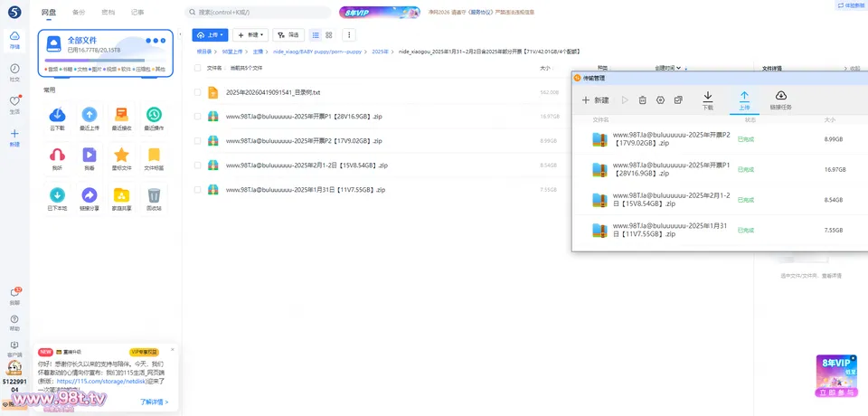Select the 网盘 top tab
Screen dimensions: 868x416
(x=49, y=12)
